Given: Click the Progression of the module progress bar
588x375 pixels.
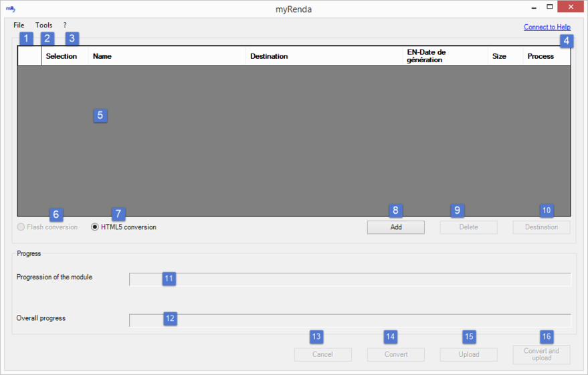Looking at the screenshot, I should [x=350, y=279].
